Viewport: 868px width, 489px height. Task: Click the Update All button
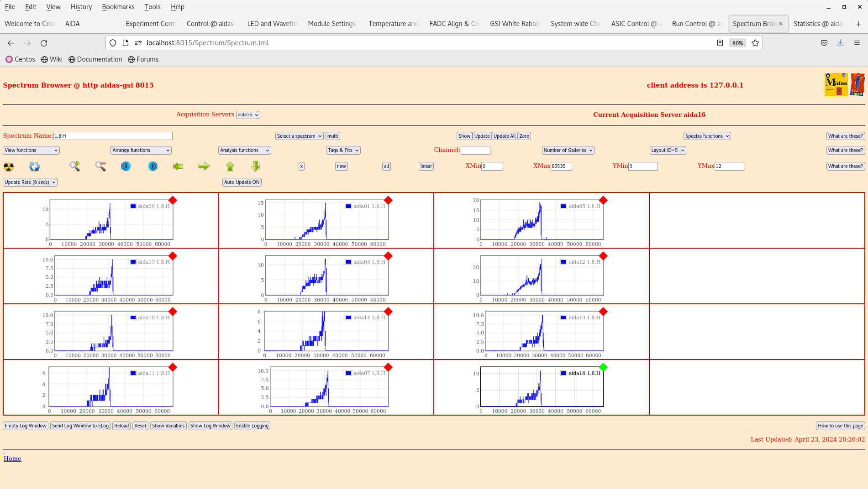(x=505, y=136)
